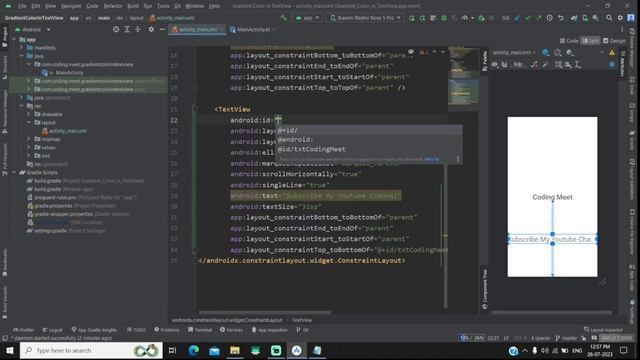Switch to Split view mode
Viewport: 640px width, 360px height.
click(591, 41)
